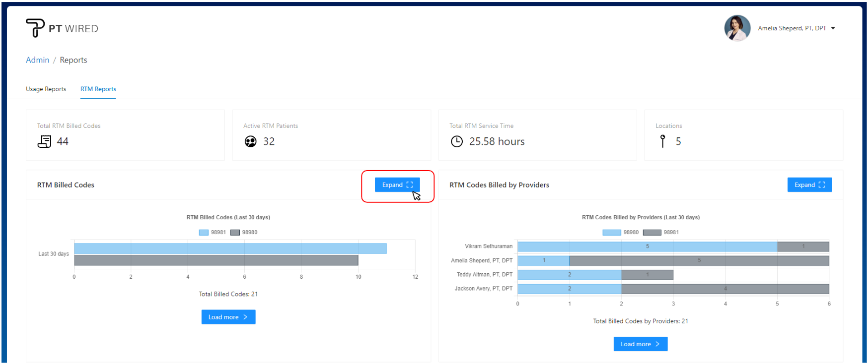Toggle 98981 legend in RTM Billed Codes chart

click(213, 232)
